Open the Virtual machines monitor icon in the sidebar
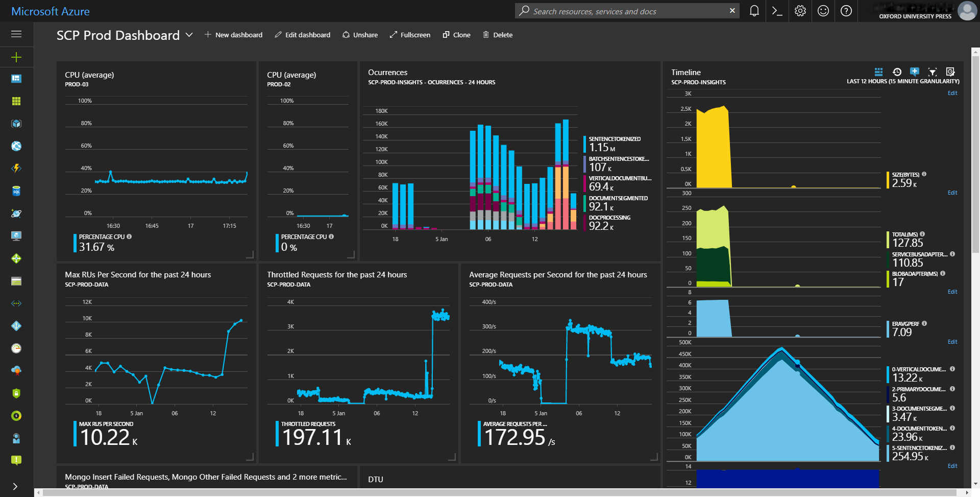This screenshot has width=980, height=497. pyautogui.click(x=16, y=236)
